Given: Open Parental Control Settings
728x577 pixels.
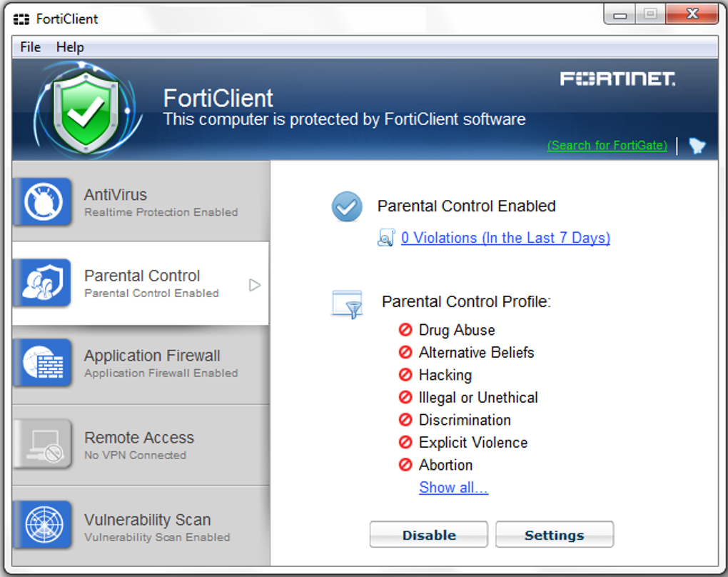Looking at the screenshot, I should [x=554, y=534].
